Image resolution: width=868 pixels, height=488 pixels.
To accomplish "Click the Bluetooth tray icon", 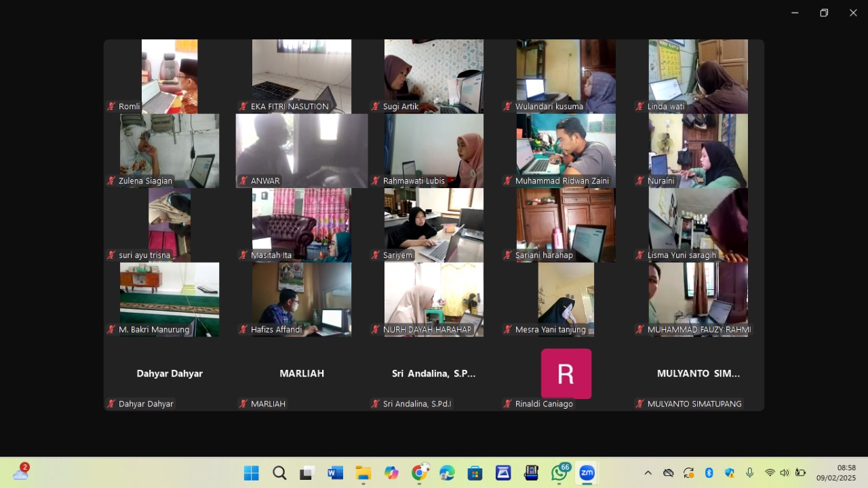I will (709, 473).
